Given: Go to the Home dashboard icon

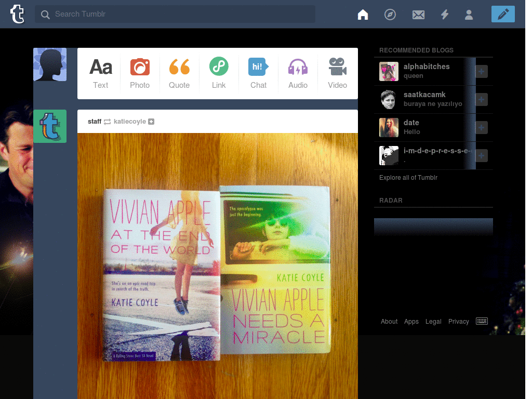Looking at the screenshot, I should pos(363,14).
